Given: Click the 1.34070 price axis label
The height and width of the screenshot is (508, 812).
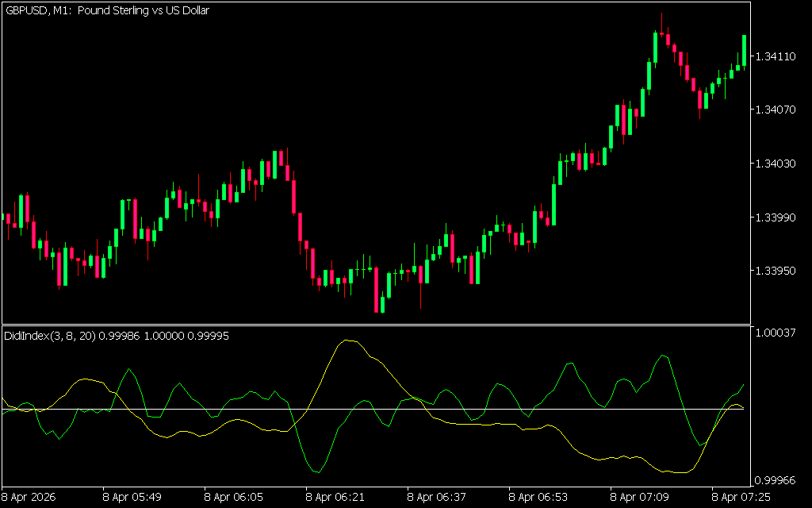Looking at the screenshot, I should [x=776, y=110].
